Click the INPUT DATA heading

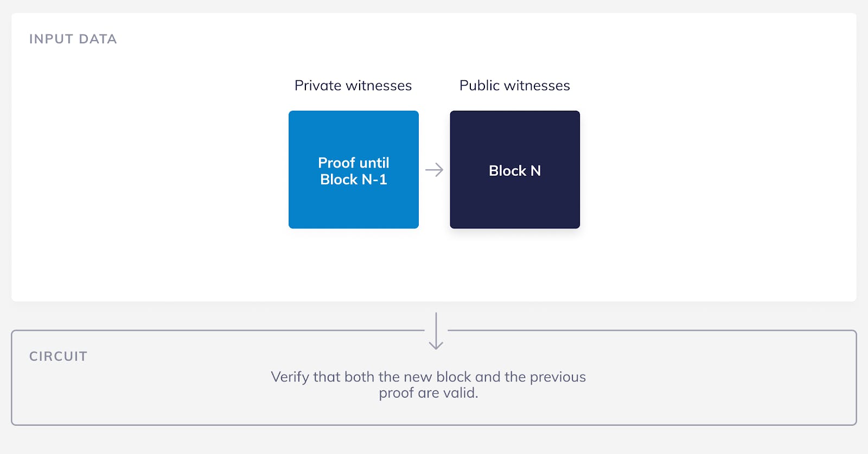point(73,39)
